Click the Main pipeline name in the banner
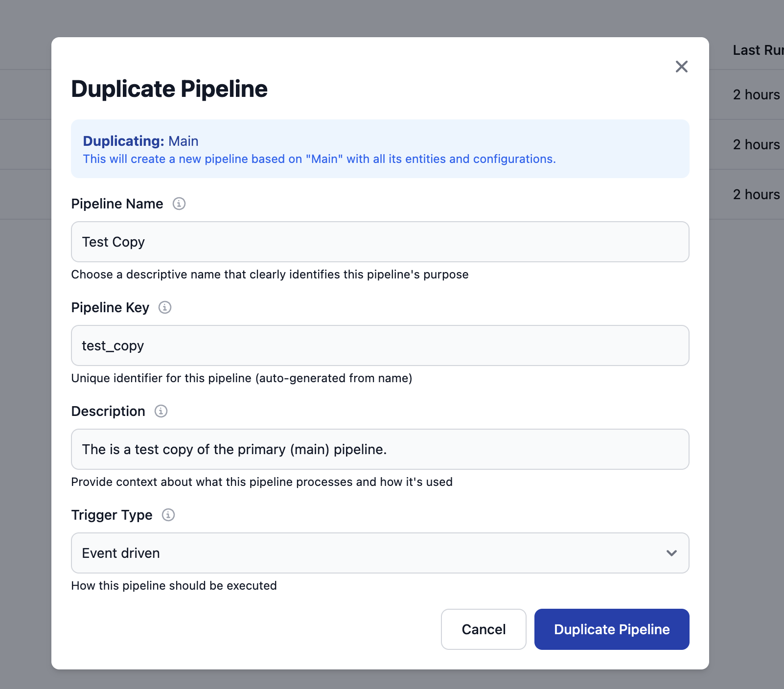Screen dimensions: 784x689 (183, 141)
